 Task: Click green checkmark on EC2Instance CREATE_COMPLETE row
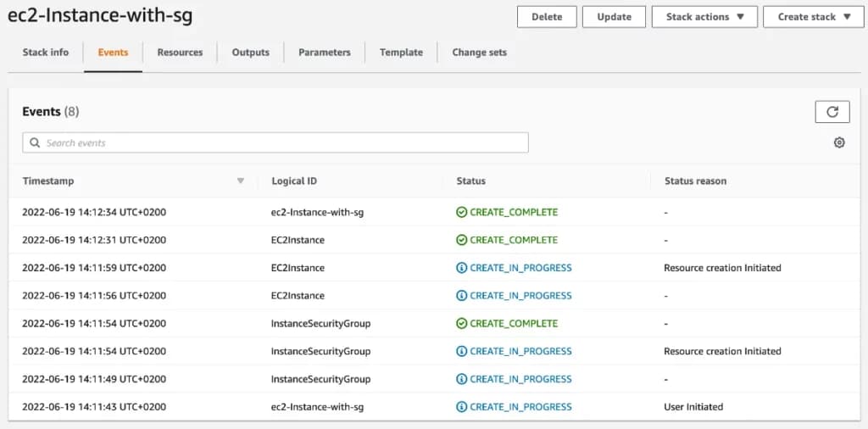pyautogui.click(x=462, y=240)
